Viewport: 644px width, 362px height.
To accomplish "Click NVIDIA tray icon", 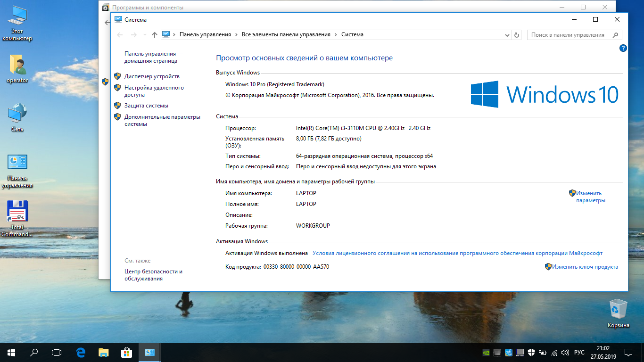I will click(486, 353).
